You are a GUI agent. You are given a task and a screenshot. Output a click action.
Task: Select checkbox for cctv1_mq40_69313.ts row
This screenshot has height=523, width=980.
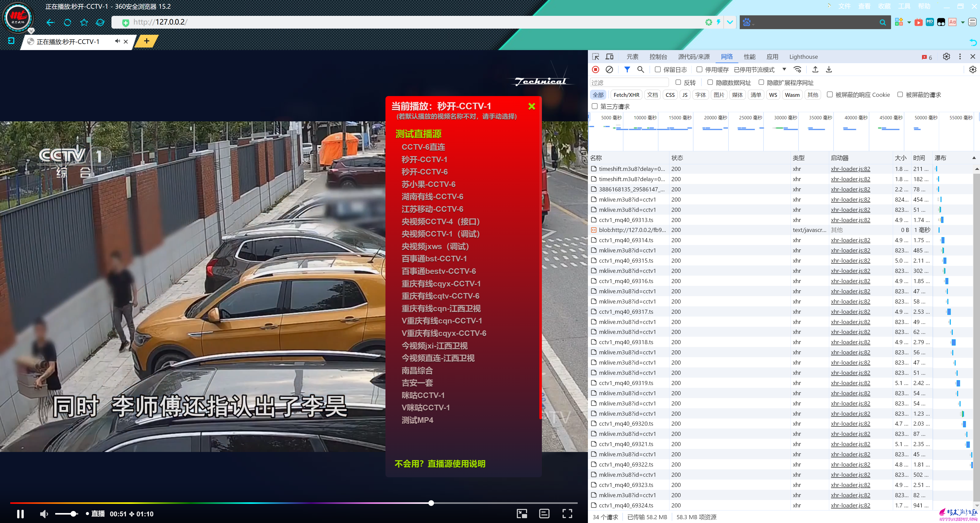point(594,220)
